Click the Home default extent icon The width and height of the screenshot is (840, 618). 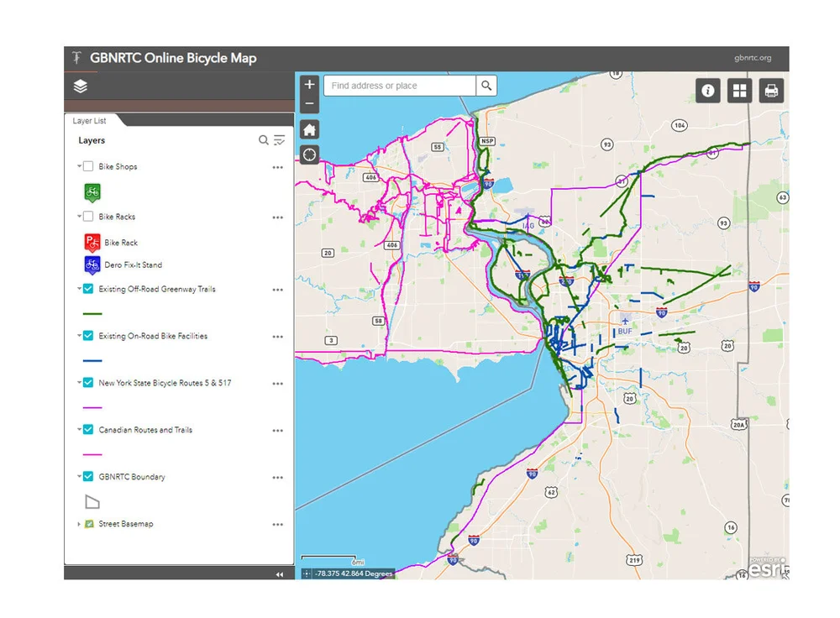(x=309, y=128)
